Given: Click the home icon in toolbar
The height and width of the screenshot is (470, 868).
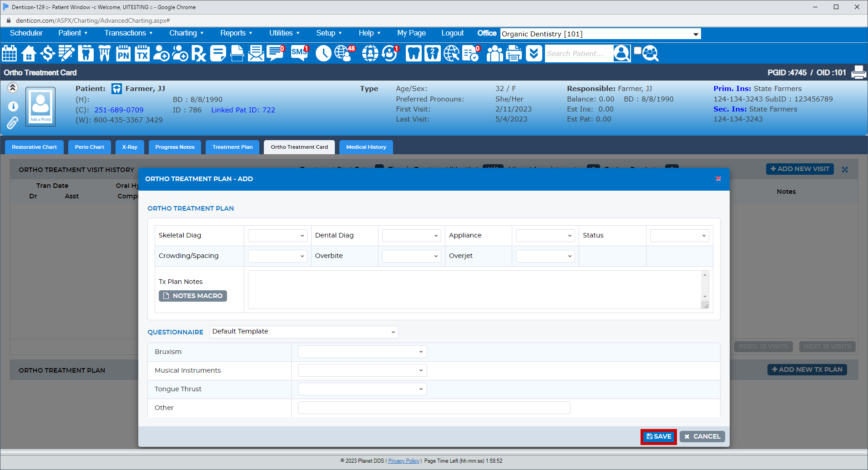Looking at the screenshot, I should (x=29, y=53).
